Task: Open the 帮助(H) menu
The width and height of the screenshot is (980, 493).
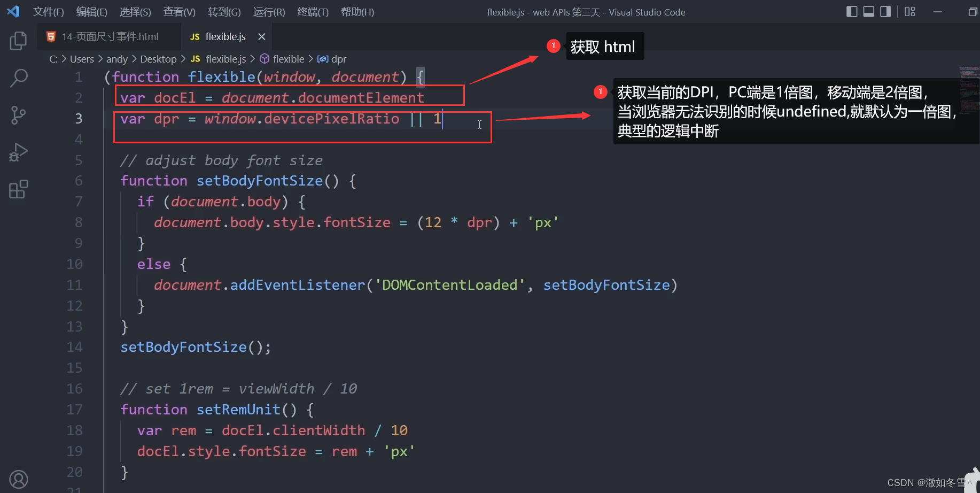Action: coord(357,12)
